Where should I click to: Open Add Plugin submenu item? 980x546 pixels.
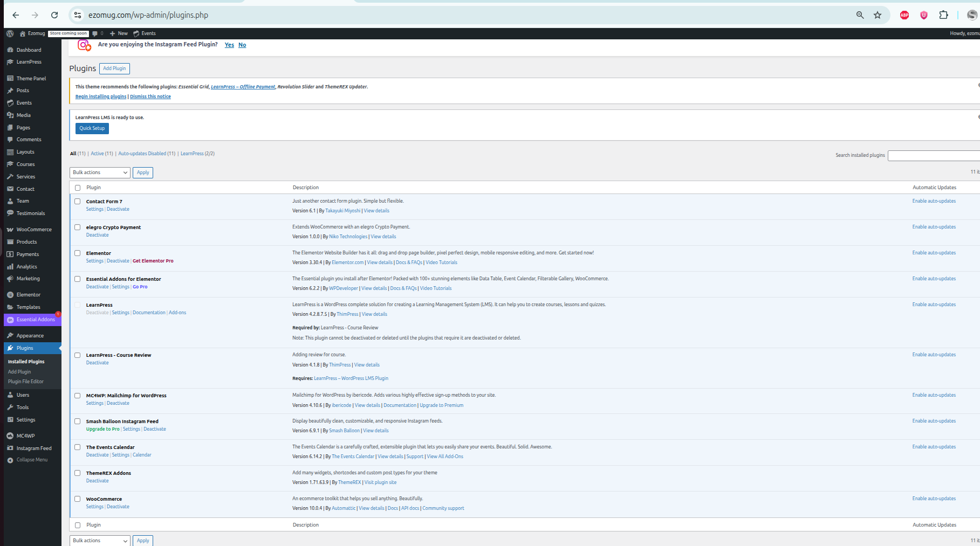[x=19, y=372]
